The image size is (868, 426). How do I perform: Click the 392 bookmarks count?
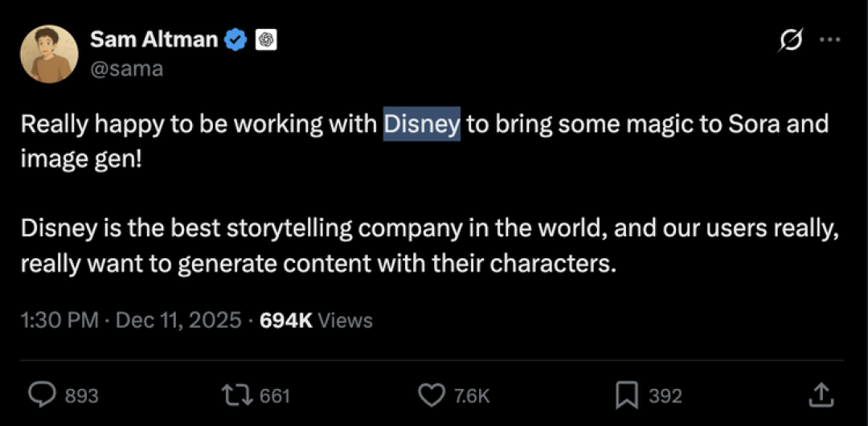coord(665,396)
